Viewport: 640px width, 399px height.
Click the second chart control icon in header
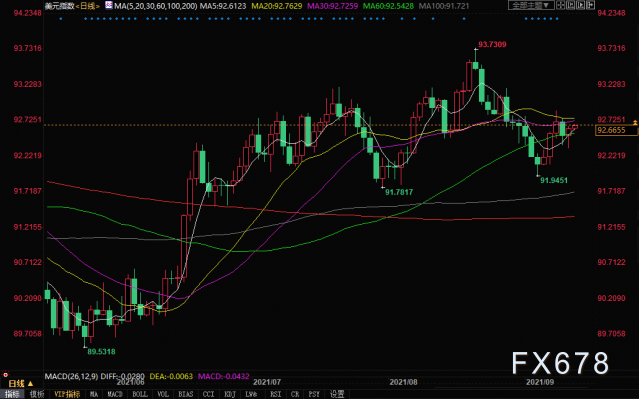[x=571, y=5]
